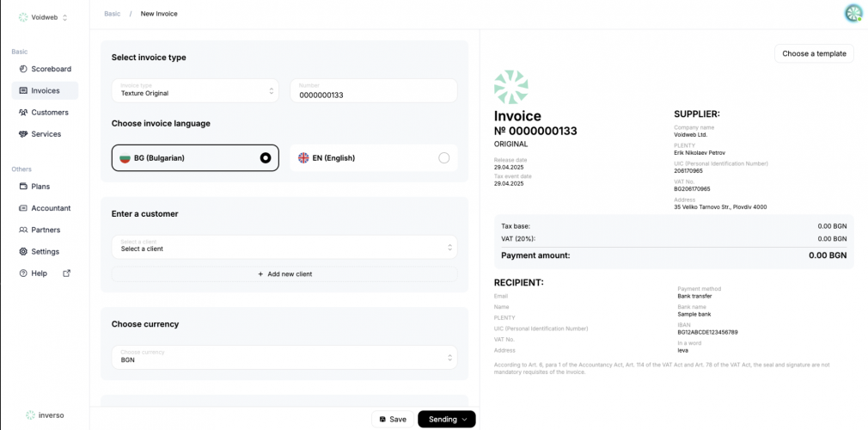Viewport: 868px width, 430px height.
Task: Click the Payment amount 0.00 BGN value
Action: [828, 255]
